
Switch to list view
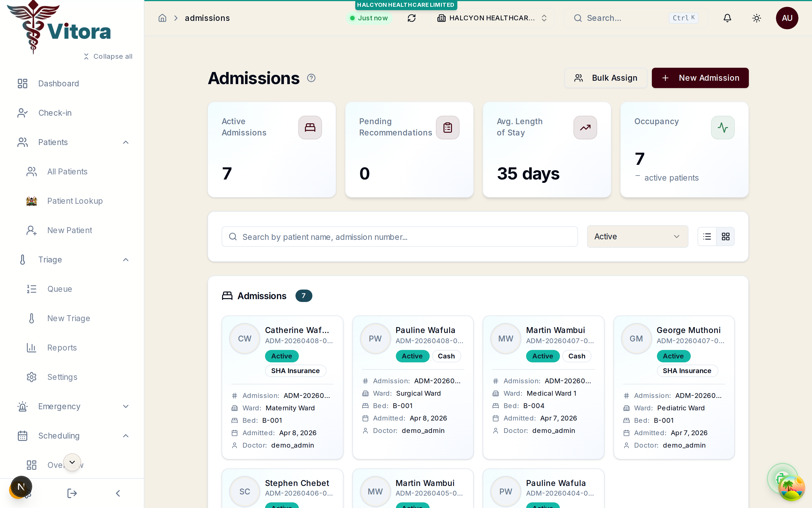(707, 237)
